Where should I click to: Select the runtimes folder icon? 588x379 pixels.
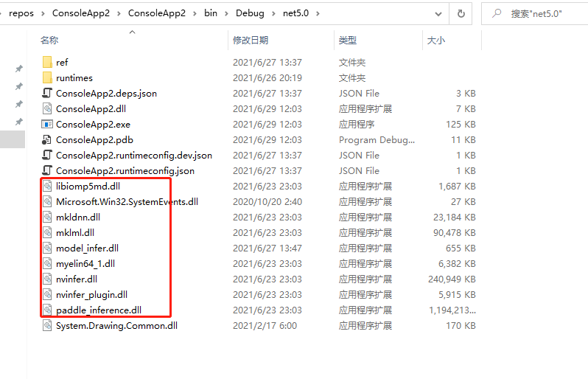tap(47, 78)
